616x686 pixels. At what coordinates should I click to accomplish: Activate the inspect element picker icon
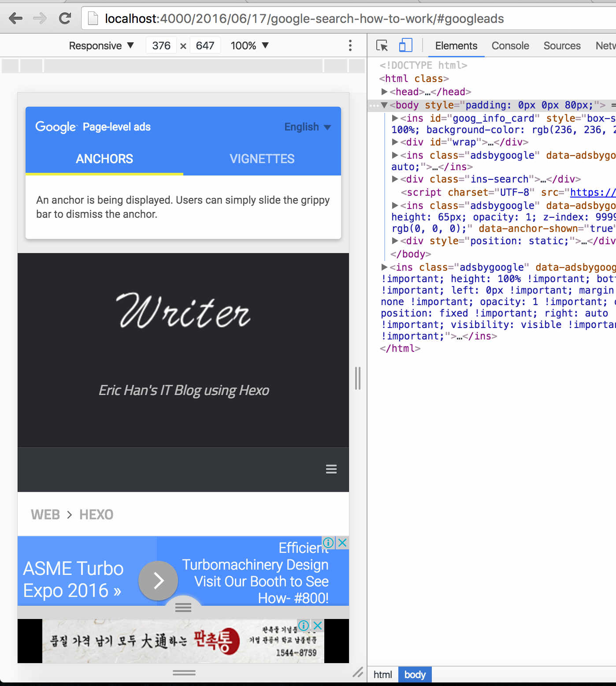coord(382,46)
